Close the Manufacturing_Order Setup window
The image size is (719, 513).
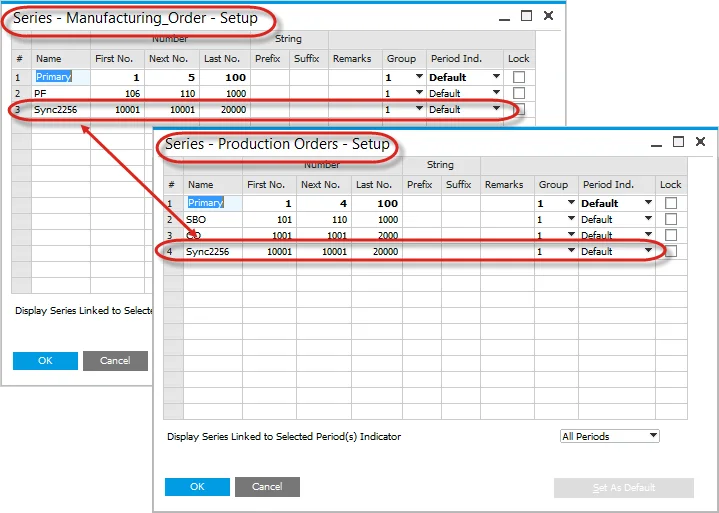[548, 16]
